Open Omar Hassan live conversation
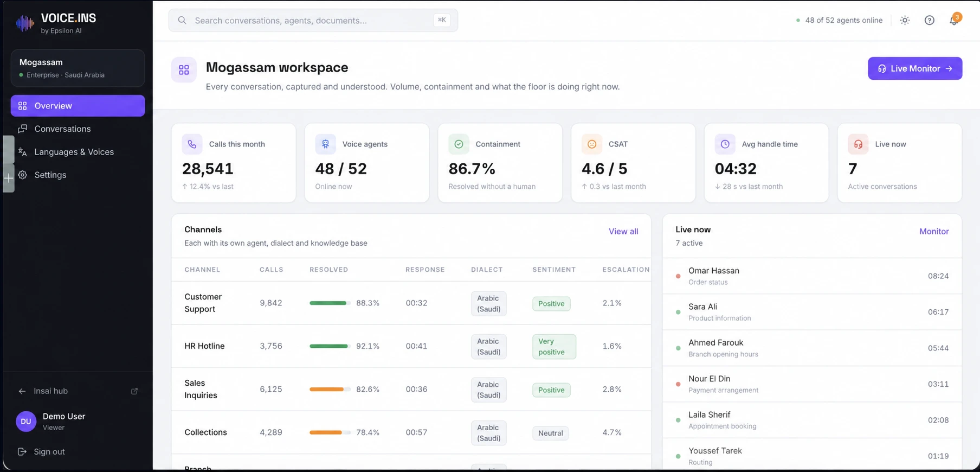This screenshot has width=980, height=472. [812, 276]
